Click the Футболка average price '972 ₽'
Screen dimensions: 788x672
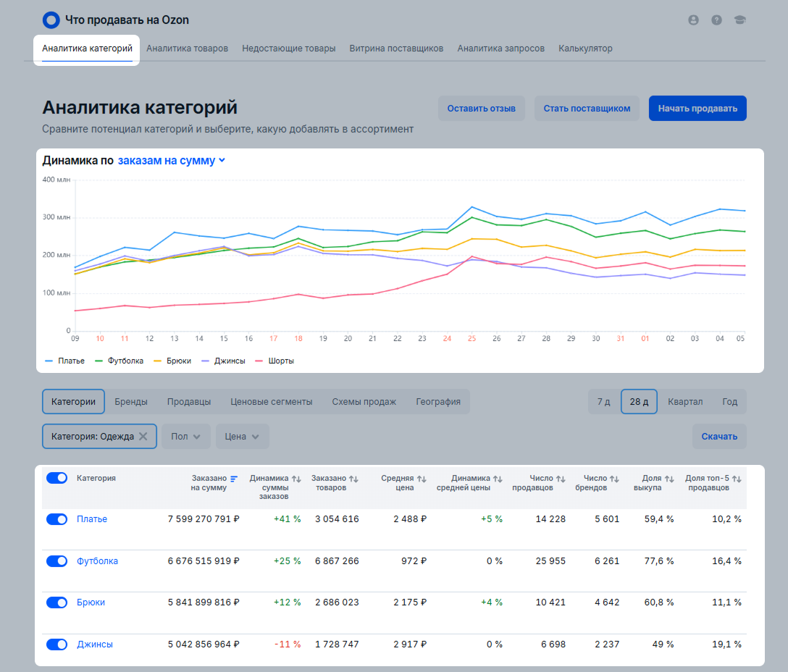click(414, 561)
